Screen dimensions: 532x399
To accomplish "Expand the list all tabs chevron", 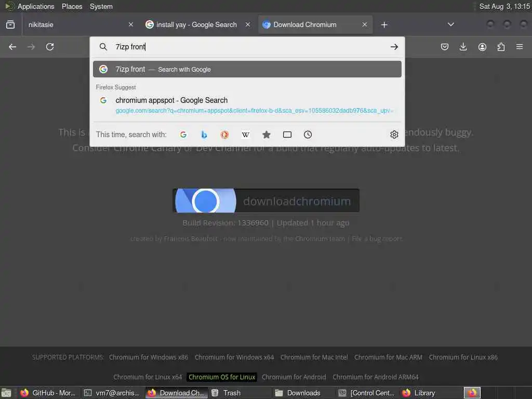I will (450, 24).
